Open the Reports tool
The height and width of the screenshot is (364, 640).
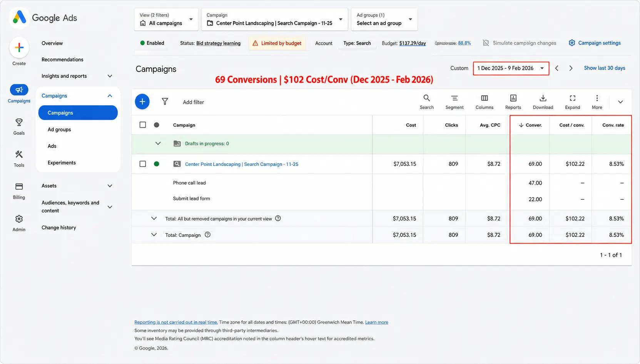[513, 102]
